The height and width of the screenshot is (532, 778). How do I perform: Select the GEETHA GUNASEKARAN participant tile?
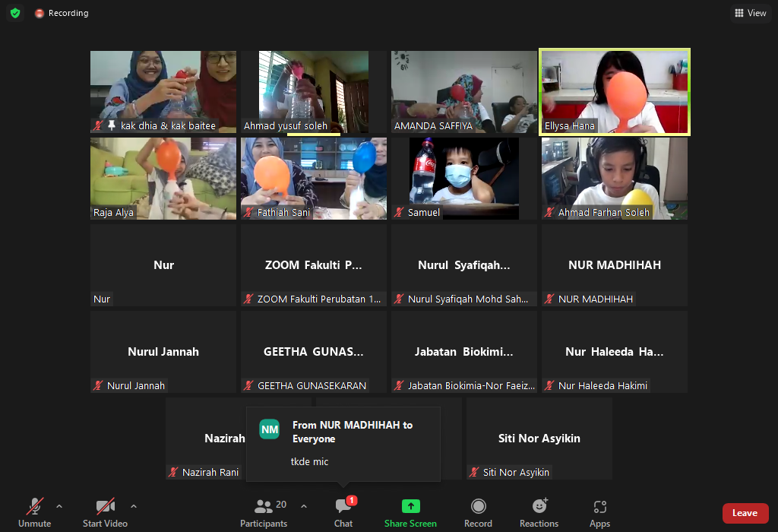[x=314, y=352]
